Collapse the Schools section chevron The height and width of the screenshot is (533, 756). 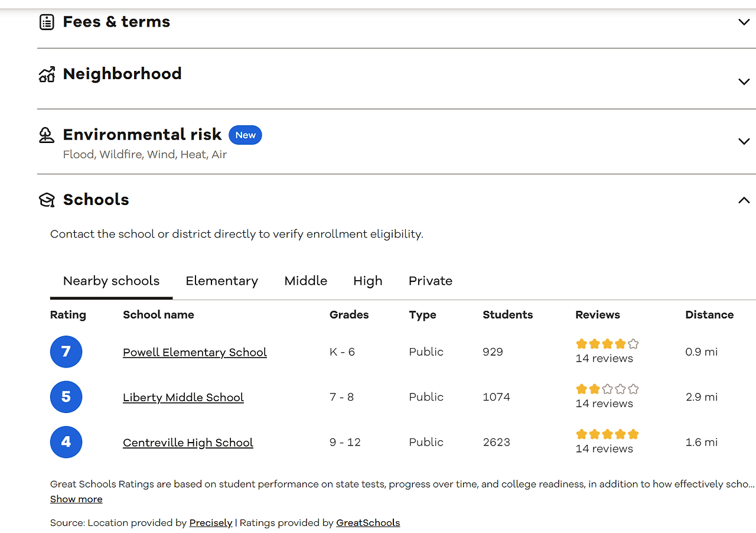[744, 200]
